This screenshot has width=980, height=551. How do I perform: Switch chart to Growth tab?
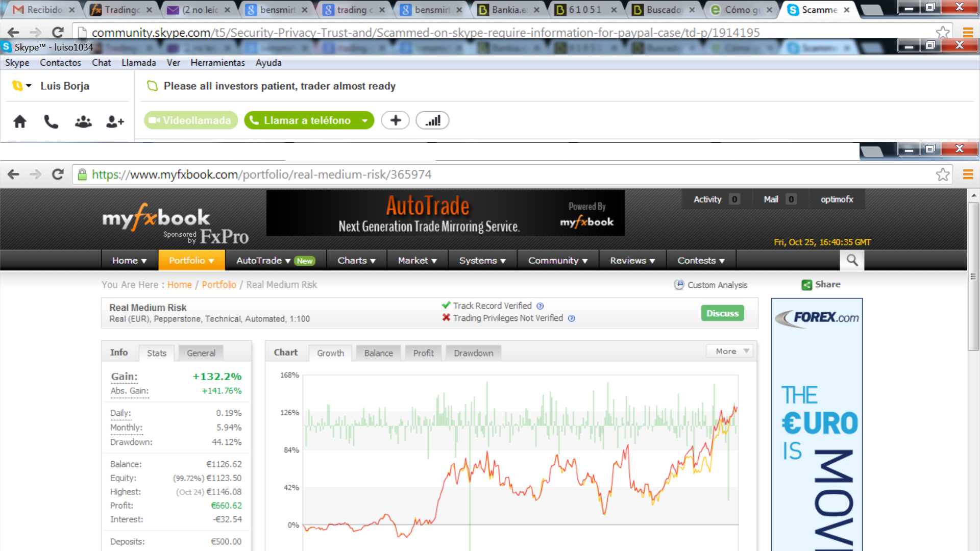tap(330, 353)
